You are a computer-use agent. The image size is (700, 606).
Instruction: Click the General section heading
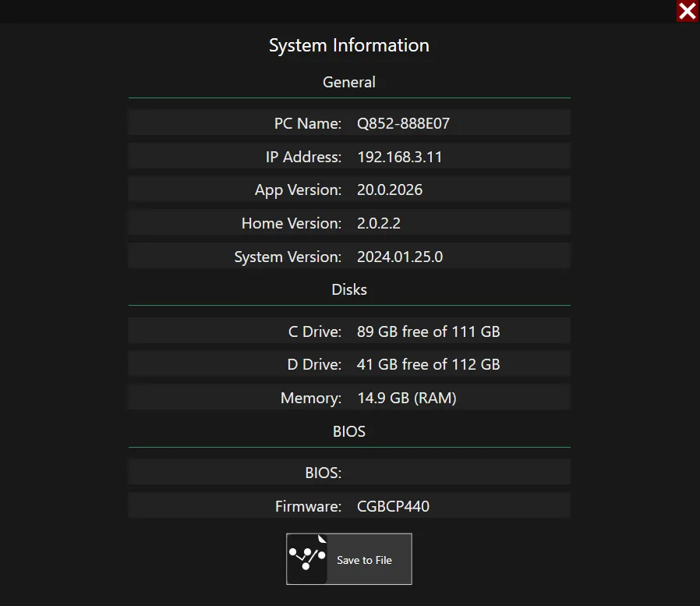tap(349, 82)
